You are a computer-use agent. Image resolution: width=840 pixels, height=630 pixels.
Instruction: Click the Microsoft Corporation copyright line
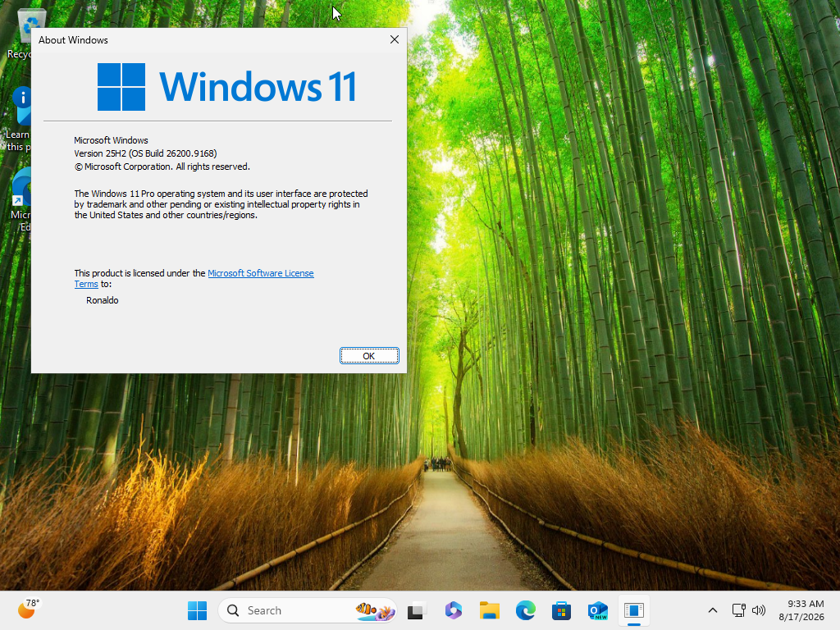click(x=162, y=167)
